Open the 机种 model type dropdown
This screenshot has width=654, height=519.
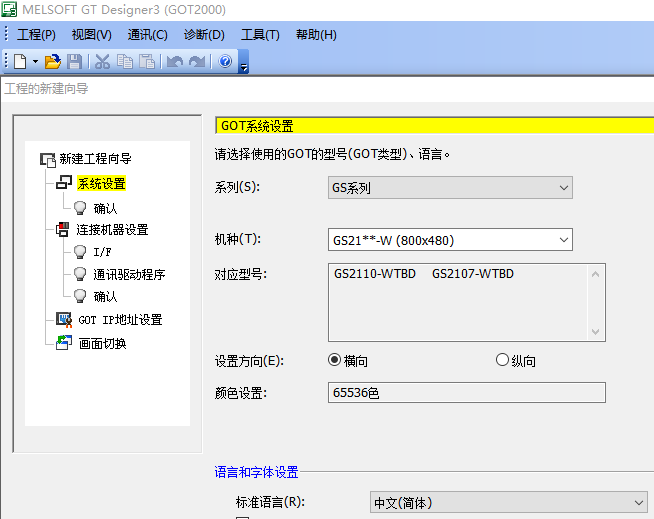pos(450,240)
